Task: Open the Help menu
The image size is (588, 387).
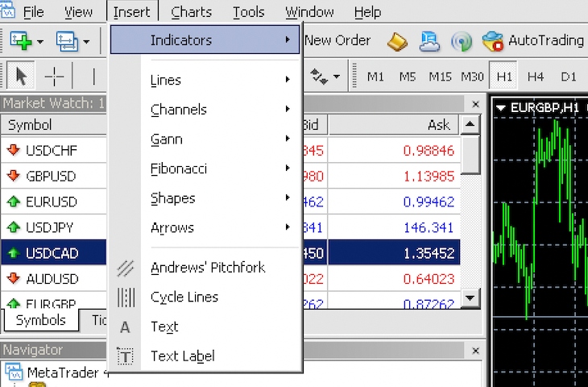Action: pyautogui.click(x=367, y=12)
